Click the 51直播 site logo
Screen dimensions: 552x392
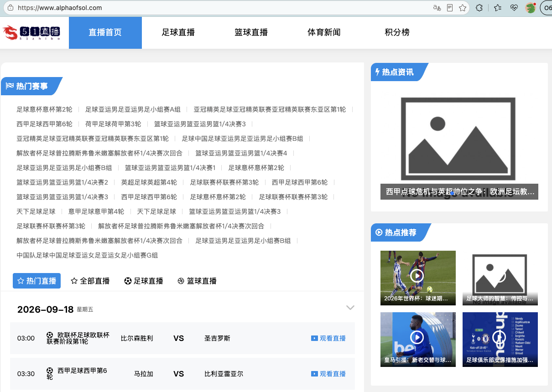(31, 32)
